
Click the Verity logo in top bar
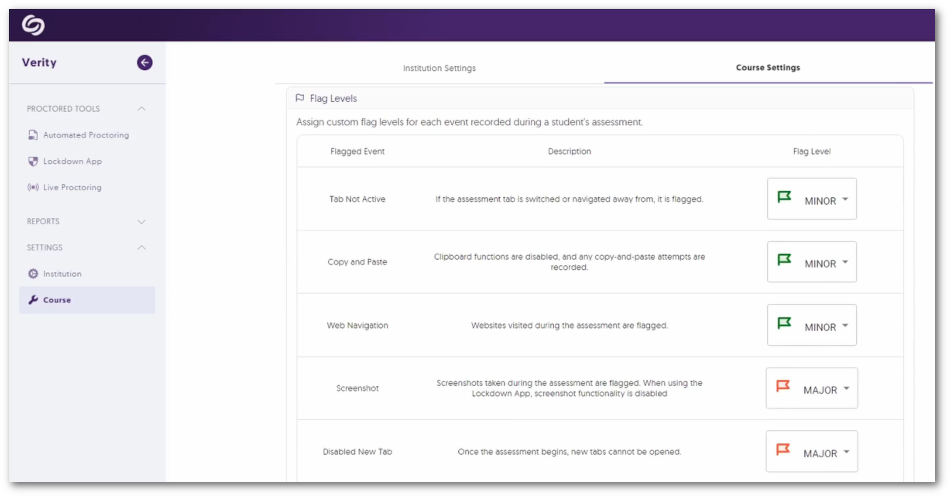[x=33, y=25]
